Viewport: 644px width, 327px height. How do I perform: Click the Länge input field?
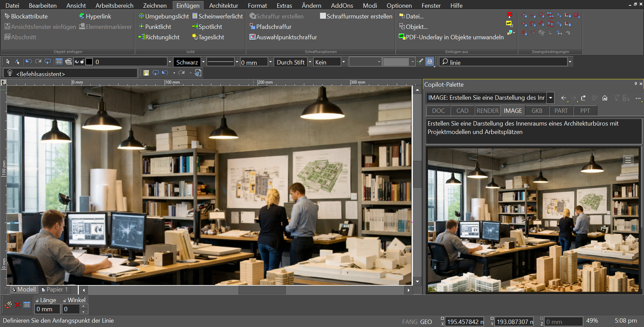point(47,309)
